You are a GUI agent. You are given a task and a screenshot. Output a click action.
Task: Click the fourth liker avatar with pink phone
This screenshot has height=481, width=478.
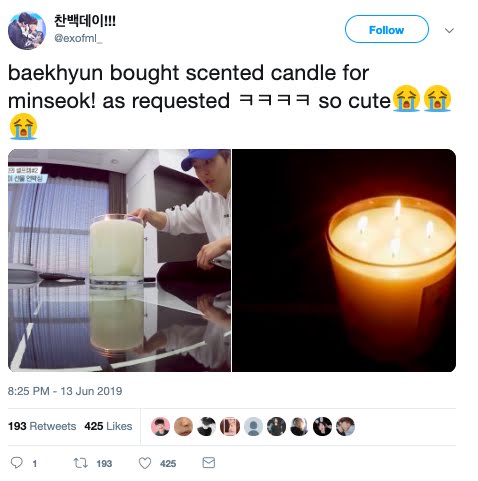pos(230,426)
